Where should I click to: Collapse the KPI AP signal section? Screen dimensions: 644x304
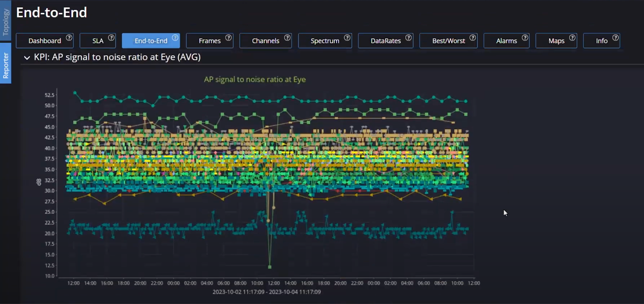(x=27, y=58)
